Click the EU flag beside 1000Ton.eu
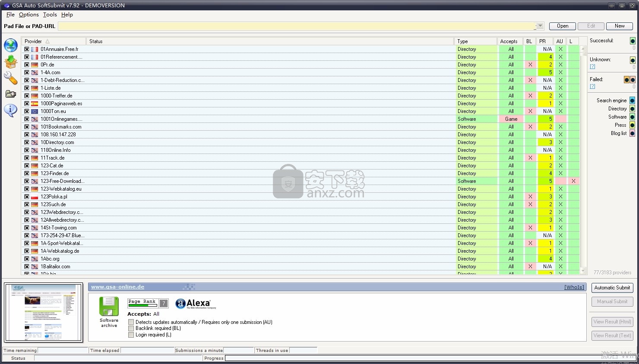The width and height of the screenshot is (639, 364). coord(35,111)
